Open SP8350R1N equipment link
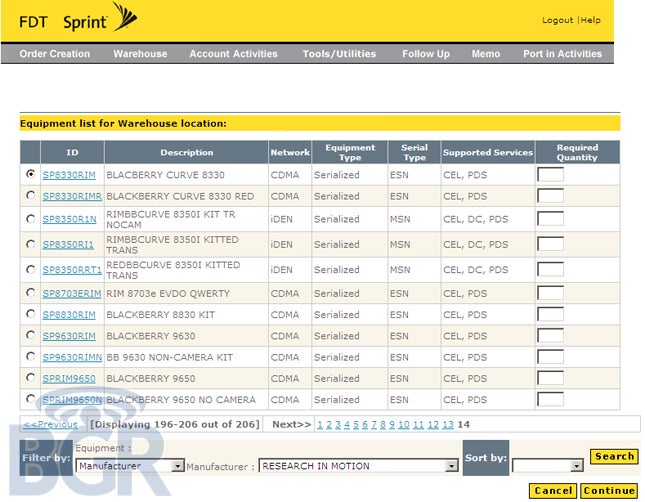The image size is (645, 502). [70, 219]
